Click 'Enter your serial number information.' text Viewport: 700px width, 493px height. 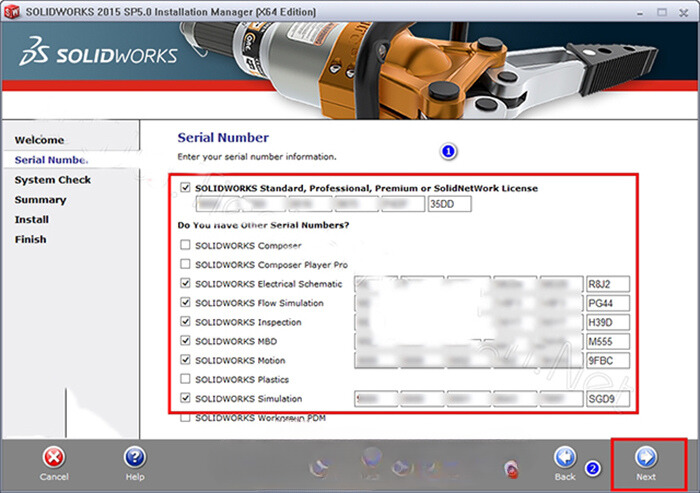click(x=257, y=157)
